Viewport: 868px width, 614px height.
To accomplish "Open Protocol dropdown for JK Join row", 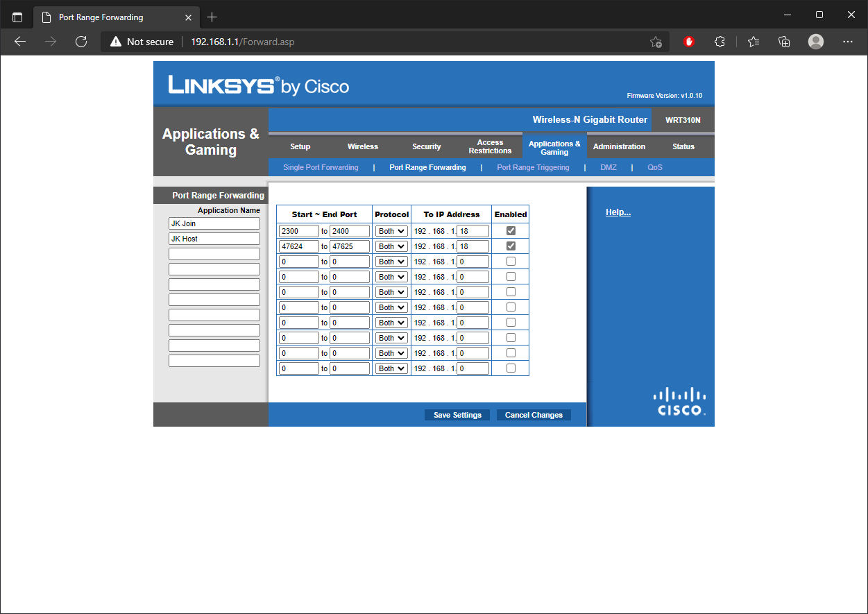I will [391, 231].
